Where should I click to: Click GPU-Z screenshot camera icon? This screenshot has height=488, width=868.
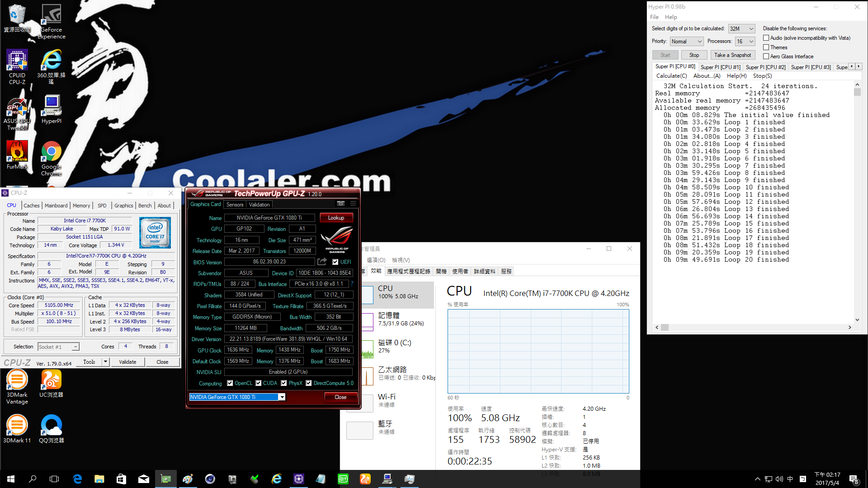pyautogui.click(x=341, y=204)
